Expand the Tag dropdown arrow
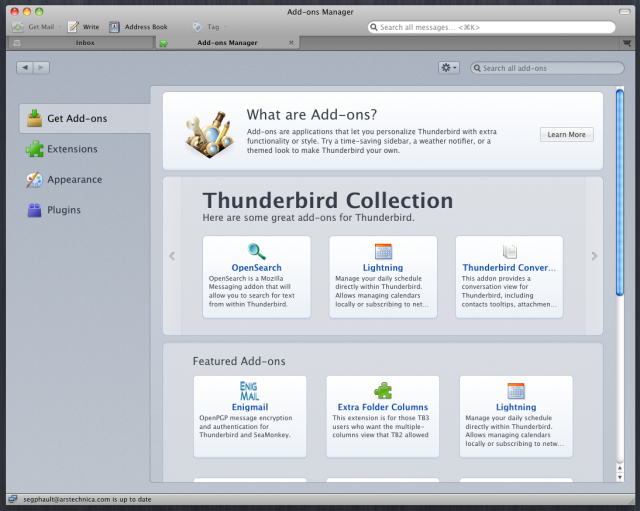 225,27
